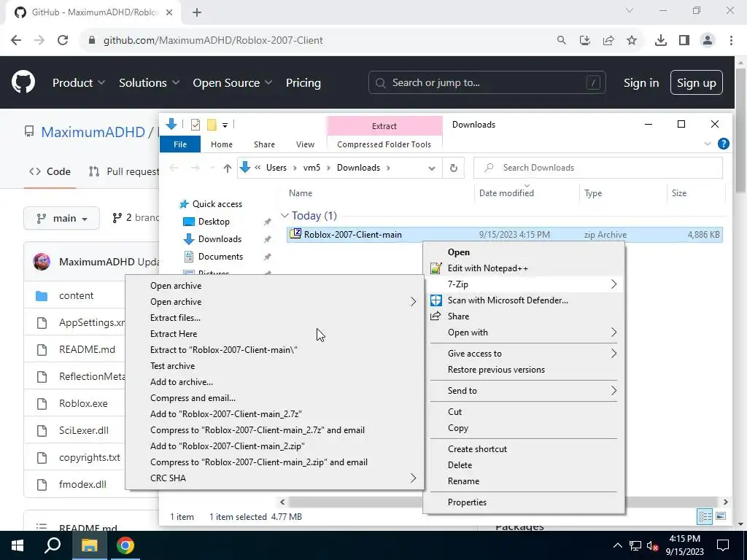Viewport: 747px width, 560px height.
Task: Open the main branch selector
Action: coord(62,218)
